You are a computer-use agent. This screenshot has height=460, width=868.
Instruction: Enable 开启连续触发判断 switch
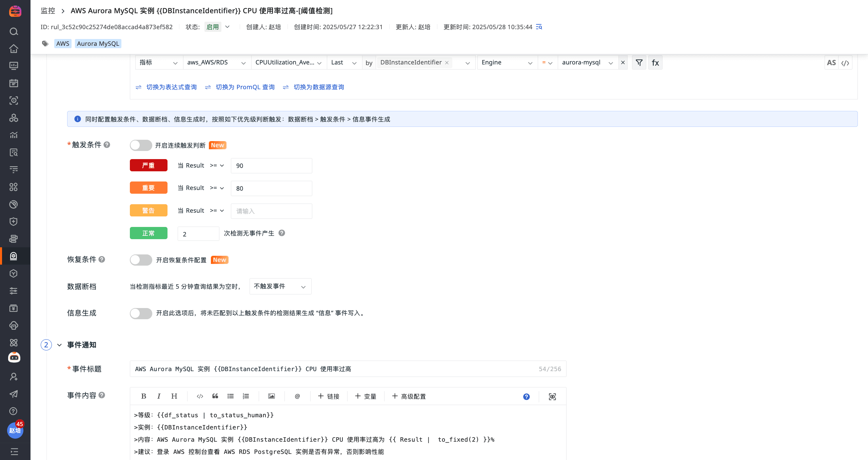click(x=141, y=145)
